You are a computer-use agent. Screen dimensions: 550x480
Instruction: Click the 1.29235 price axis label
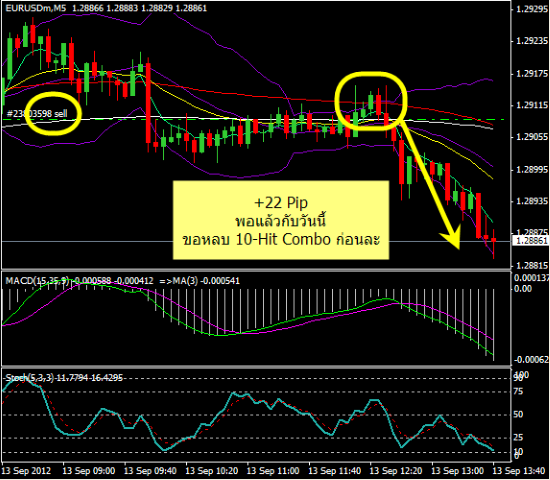(x=532, y=41)
